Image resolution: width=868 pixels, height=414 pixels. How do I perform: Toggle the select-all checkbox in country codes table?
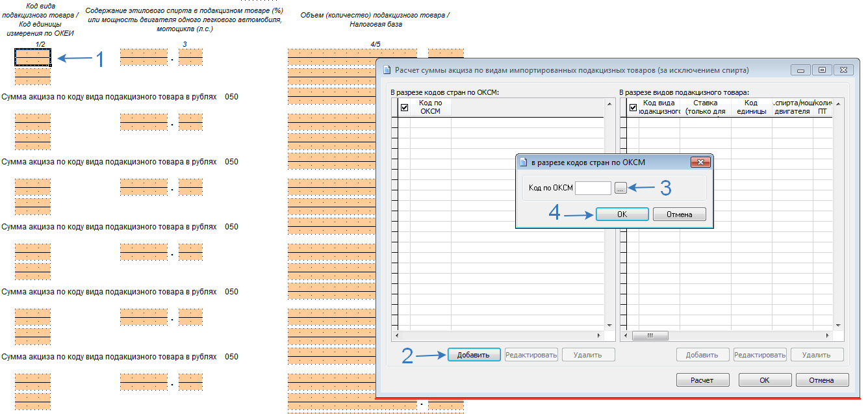coord(405,107)
